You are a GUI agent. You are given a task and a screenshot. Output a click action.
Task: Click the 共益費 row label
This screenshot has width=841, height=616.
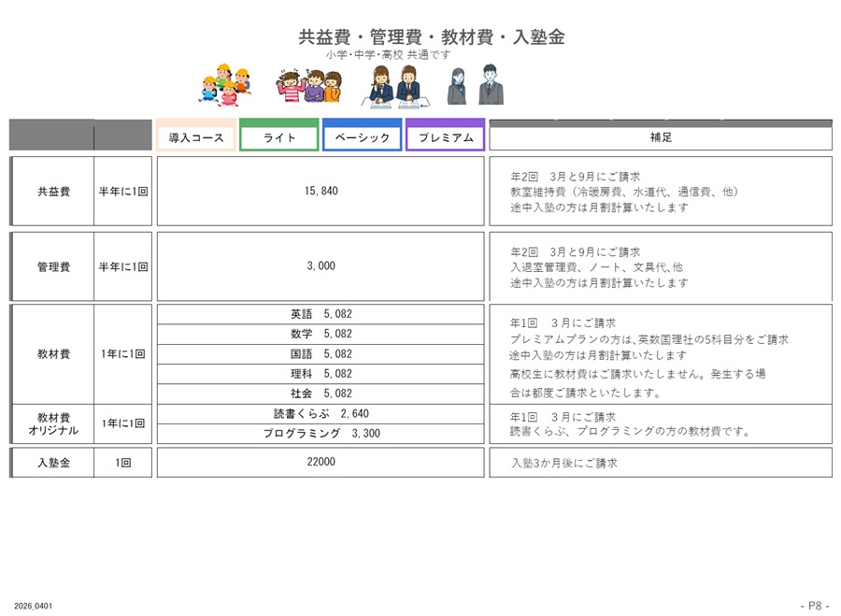(x=52, y=191)
